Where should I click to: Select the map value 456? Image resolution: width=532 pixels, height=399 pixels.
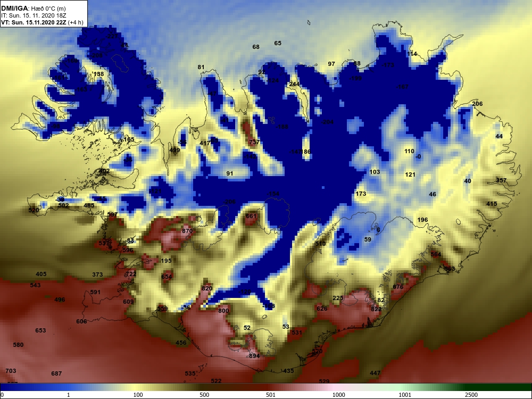point(181,343)
